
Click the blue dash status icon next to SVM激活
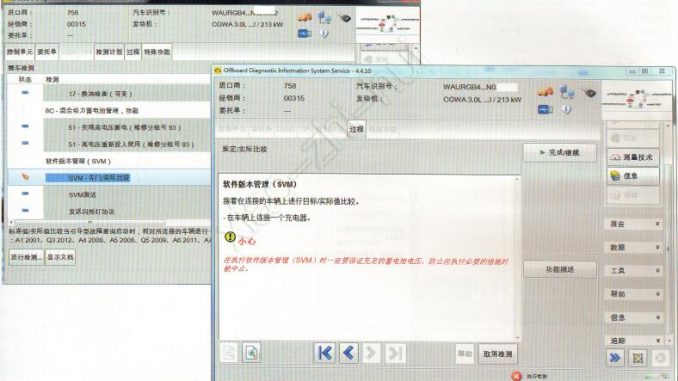(x=25, y=194)
